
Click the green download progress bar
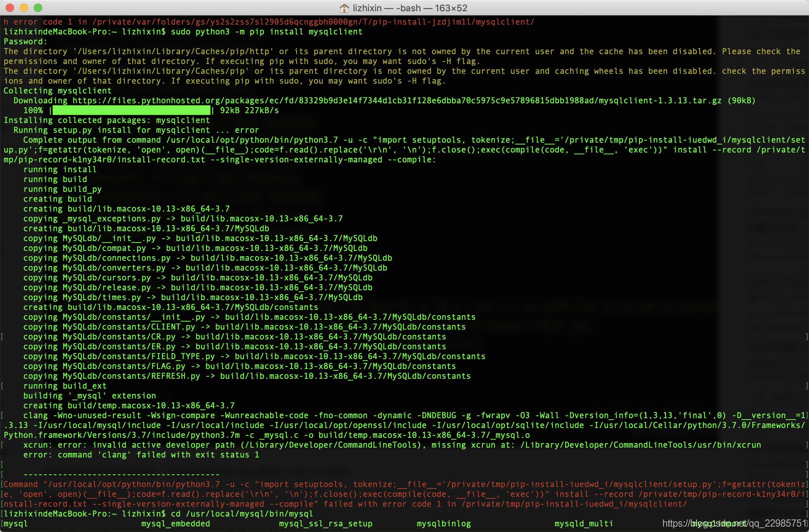pyautogui.click(x=131, y=110)
